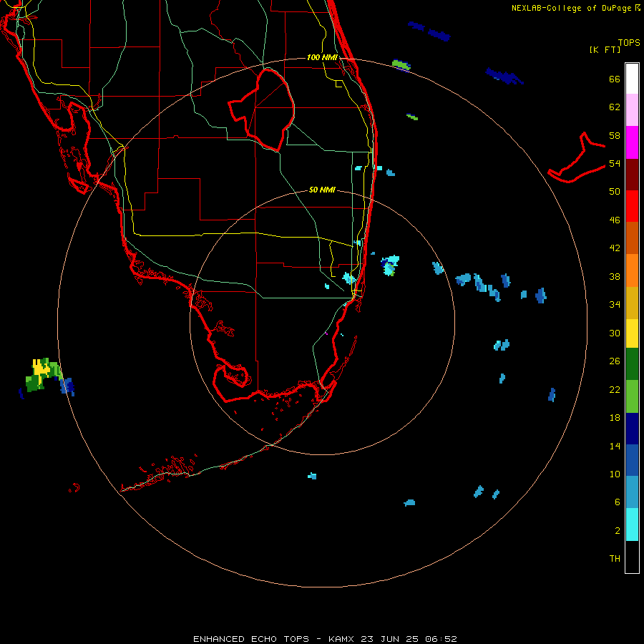Click the legend value 54

pyautogui.click(x=615, y=163)
